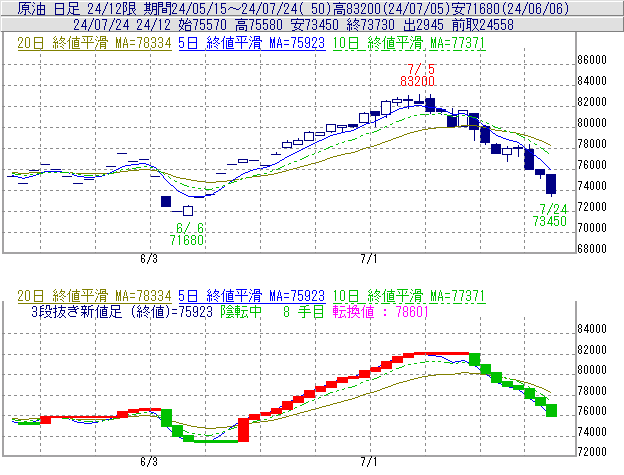Click the 5日 終値平滑 MA=75923 legend in upper chart

[x=252, y=43]
